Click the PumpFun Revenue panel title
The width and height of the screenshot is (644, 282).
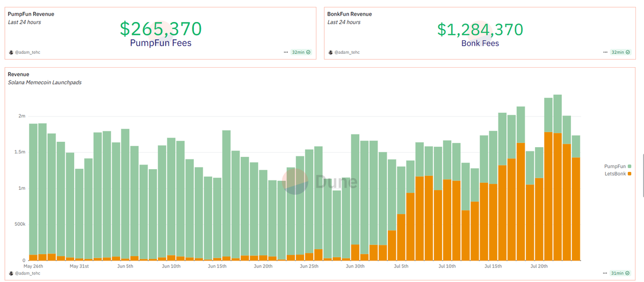pyautogui.click(x=31, y=15)
